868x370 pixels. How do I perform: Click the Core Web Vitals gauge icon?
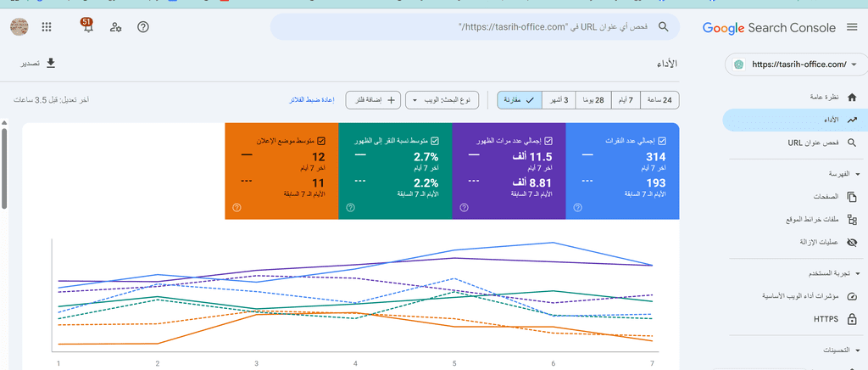tap(852, 296)
